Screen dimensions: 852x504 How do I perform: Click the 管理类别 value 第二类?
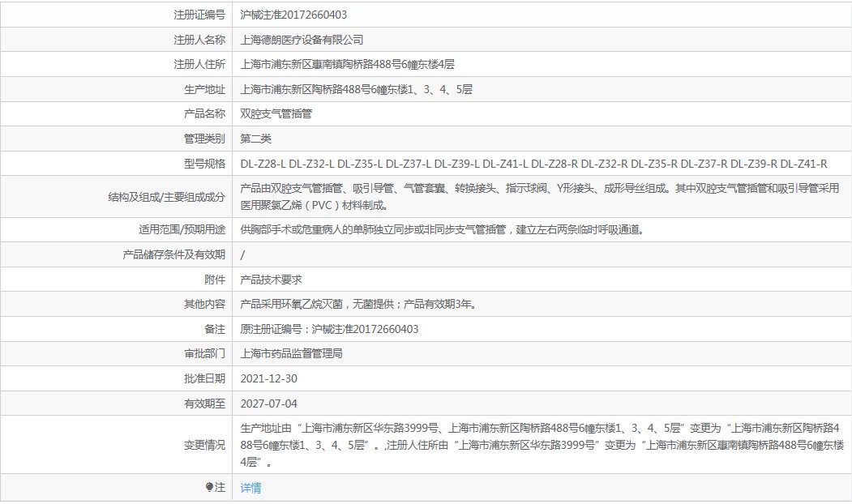click(255, 139)
